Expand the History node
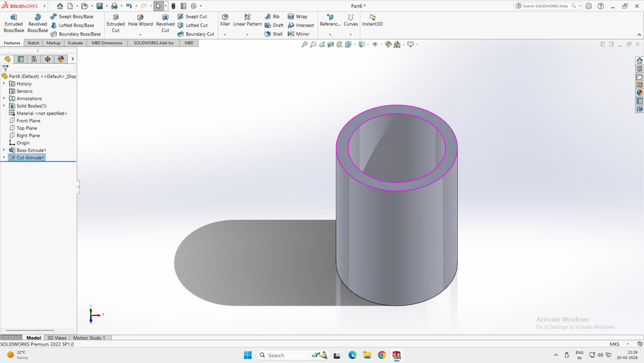This screenshot has height=363, width=644. (4, 83)
